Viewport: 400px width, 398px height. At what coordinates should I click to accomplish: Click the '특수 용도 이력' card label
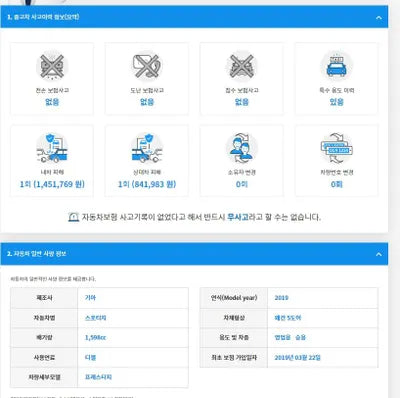click(x=337, y=90)
